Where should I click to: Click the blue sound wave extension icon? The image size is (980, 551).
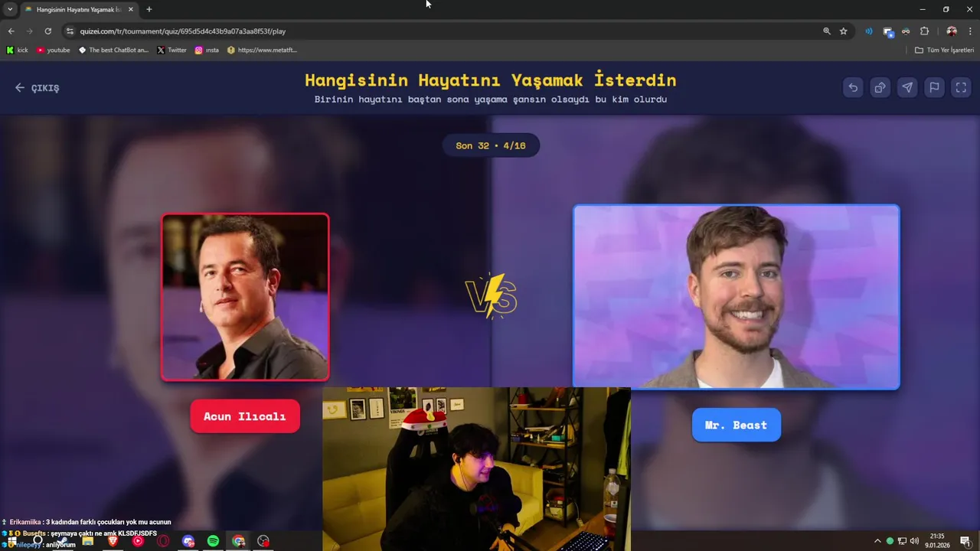[869, 31]
